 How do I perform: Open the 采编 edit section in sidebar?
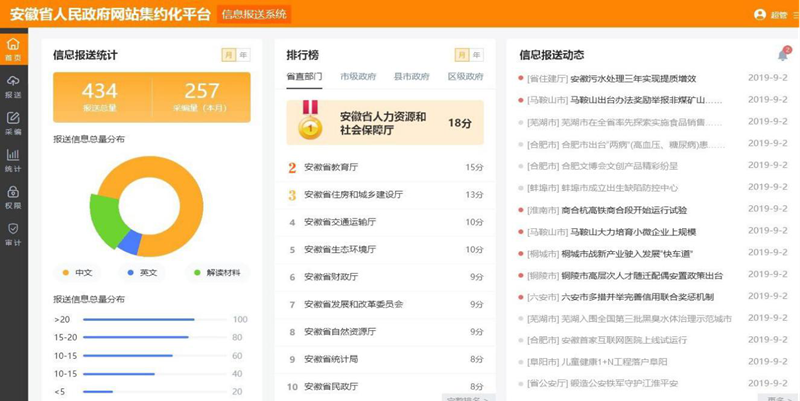[13, 124]
